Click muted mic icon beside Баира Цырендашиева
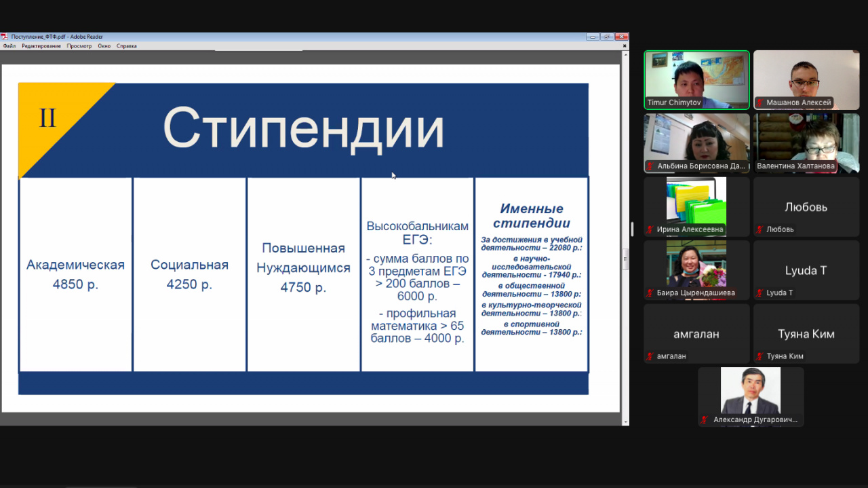 [650, 293]
